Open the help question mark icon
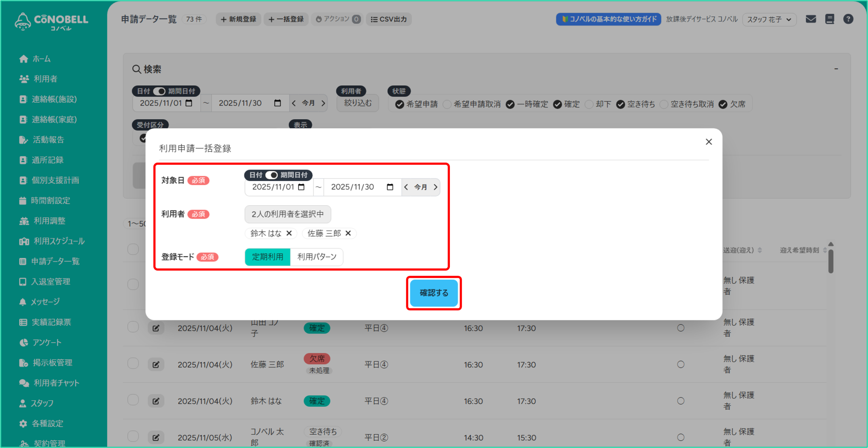This screenshot has height=448, width=868. [x=848, y=19]
